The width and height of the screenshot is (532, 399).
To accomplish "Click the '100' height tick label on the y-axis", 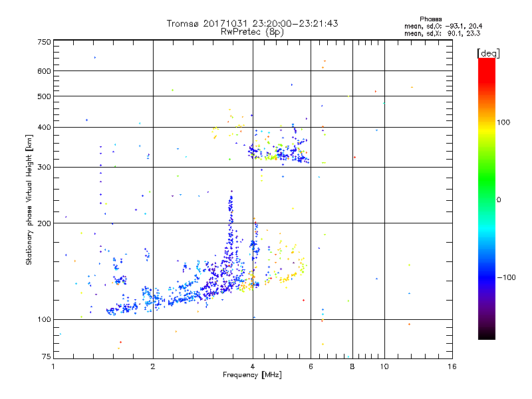I will pos(44,319).
